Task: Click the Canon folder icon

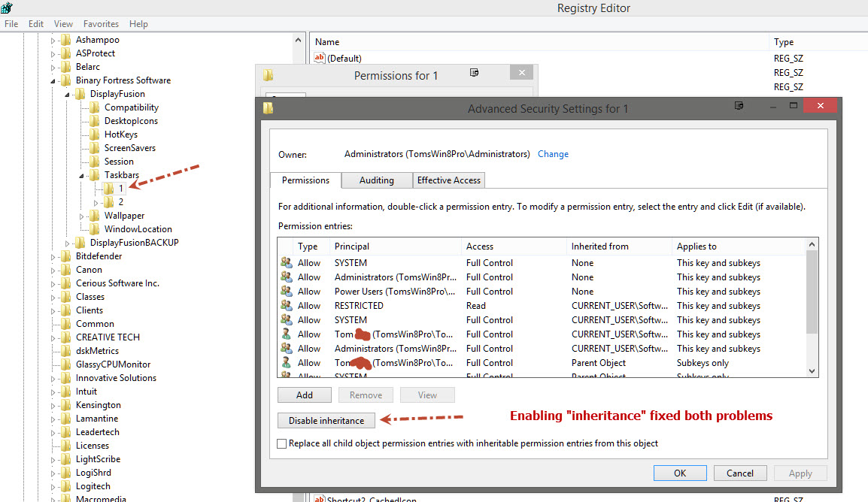Action: tap(65, 270)
